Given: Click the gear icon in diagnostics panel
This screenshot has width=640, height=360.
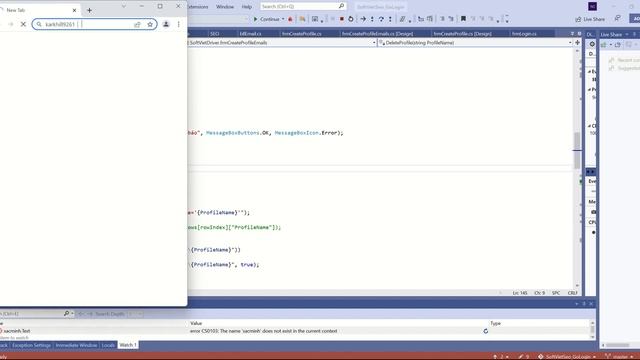Looking at the screenshot, I should (x=592, y=44).
